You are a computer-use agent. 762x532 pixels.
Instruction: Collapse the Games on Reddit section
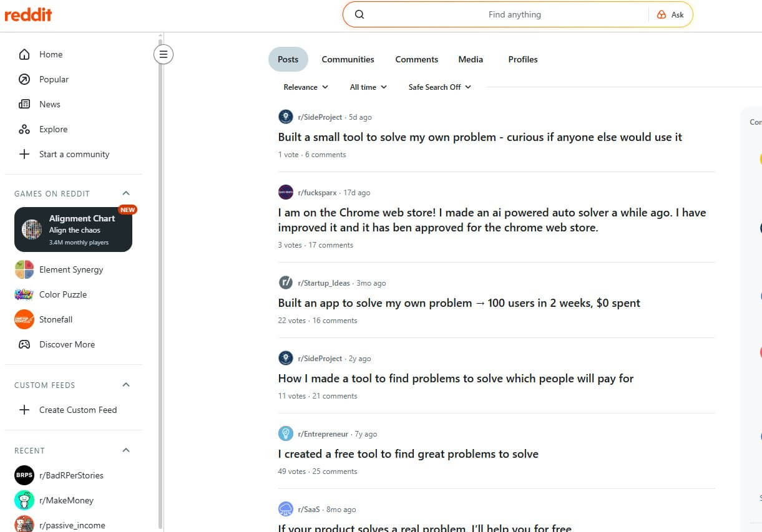[126, 193]
